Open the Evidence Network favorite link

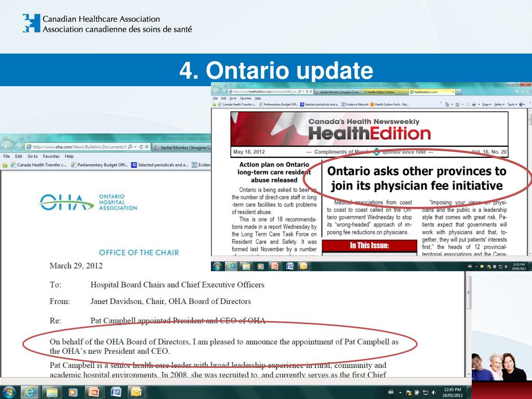click(x=355, y=104)
